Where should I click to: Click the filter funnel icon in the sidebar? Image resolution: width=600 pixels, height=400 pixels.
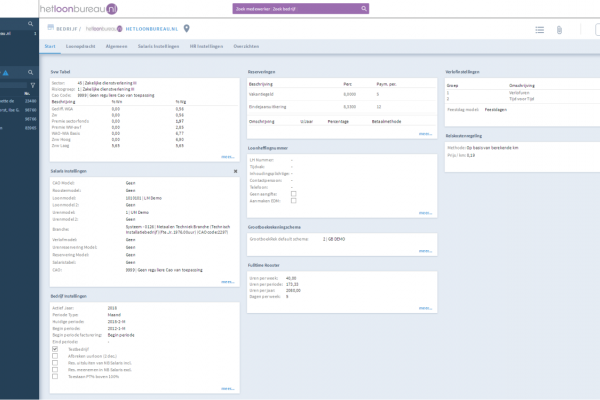[33, 86]
